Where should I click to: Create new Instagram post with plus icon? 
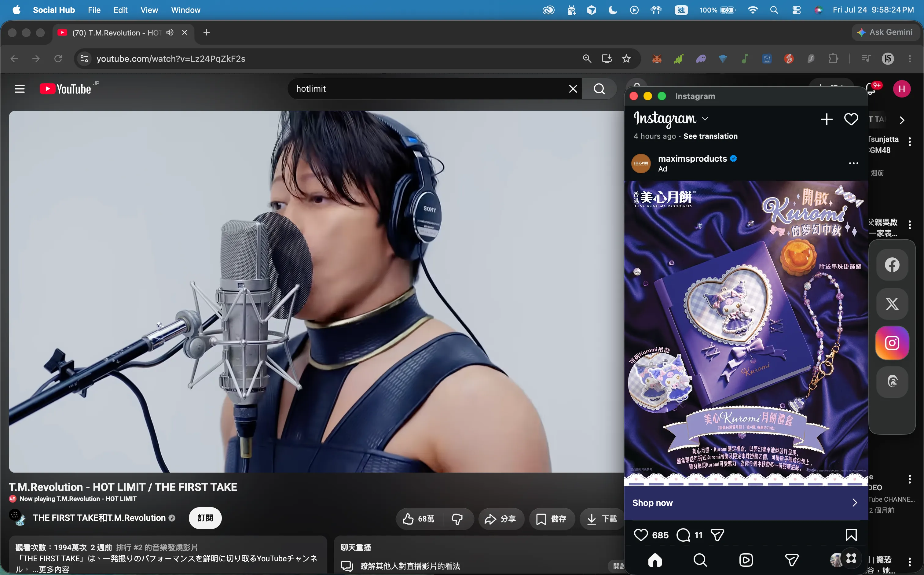point(826,119)
